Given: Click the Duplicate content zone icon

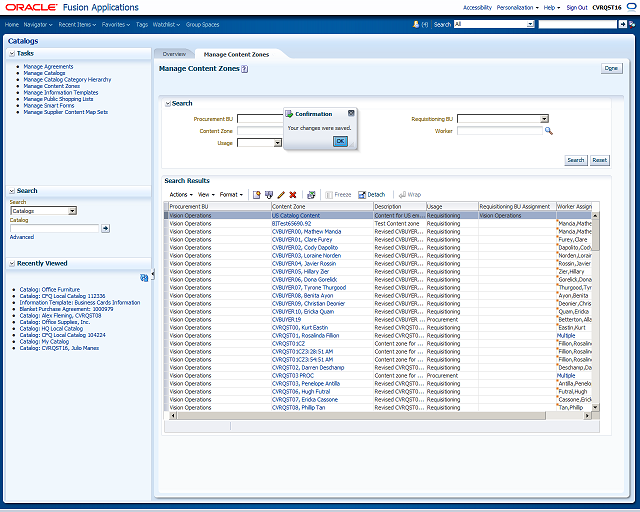Looking at the screenshot, I should [x=269, y=195].
